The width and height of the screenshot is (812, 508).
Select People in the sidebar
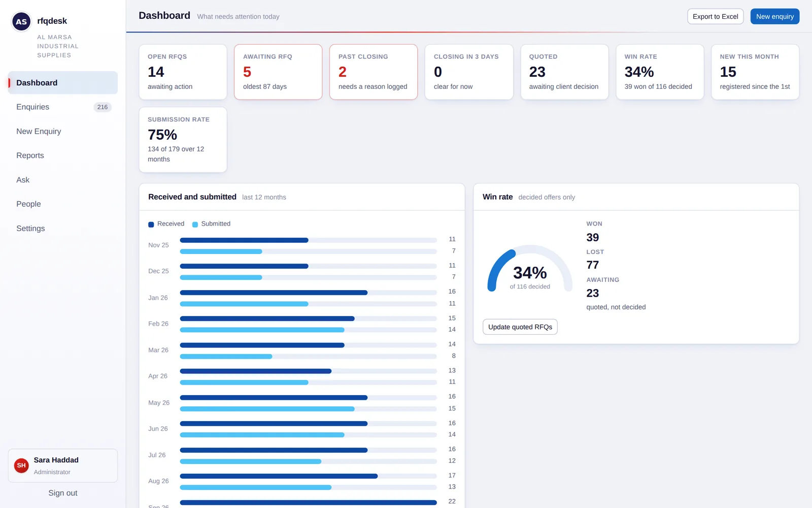(x=63, y=204)
